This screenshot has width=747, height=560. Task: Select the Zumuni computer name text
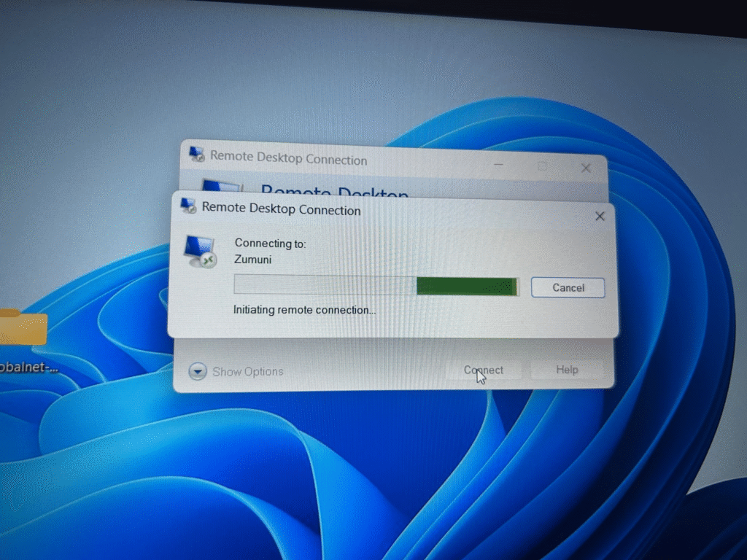(x=252, y=260)
